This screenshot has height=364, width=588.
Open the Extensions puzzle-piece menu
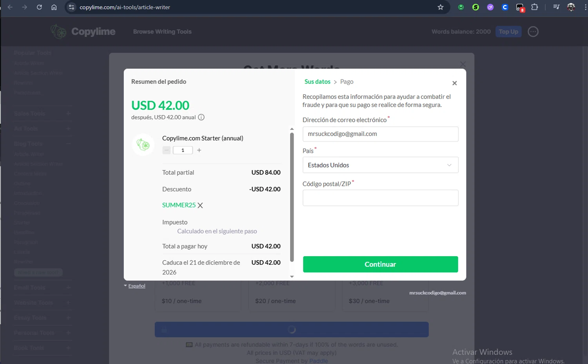click(535, 7)
